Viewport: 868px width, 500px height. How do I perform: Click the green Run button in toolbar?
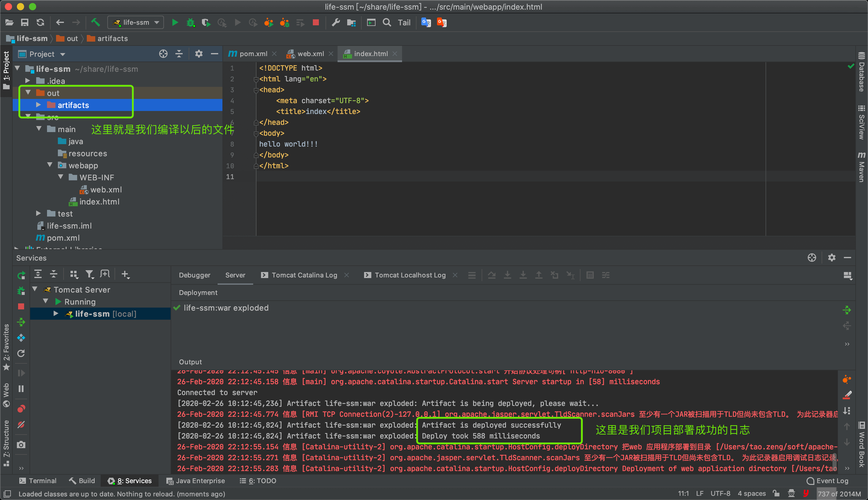point(175,23)
